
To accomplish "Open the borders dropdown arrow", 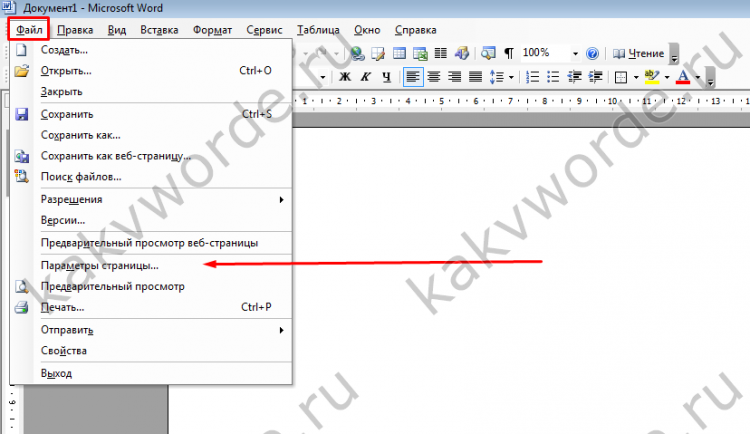I will click(636, 77).
